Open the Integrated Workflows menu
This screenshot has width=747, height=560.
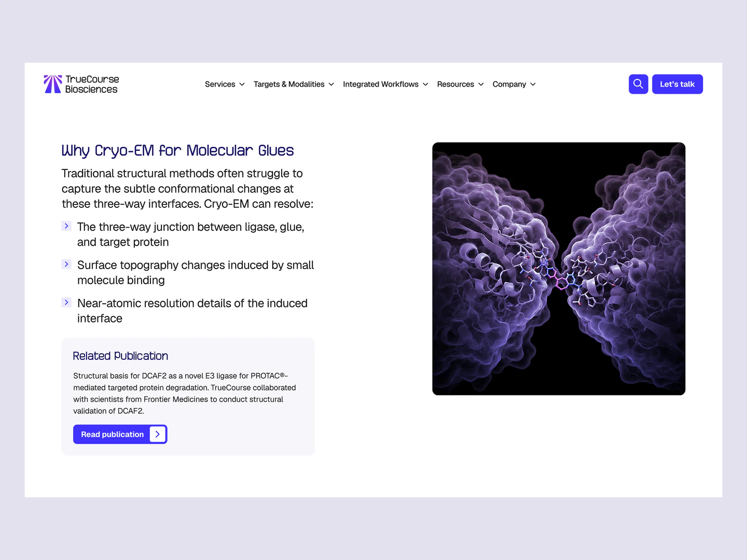pos(386,84)
